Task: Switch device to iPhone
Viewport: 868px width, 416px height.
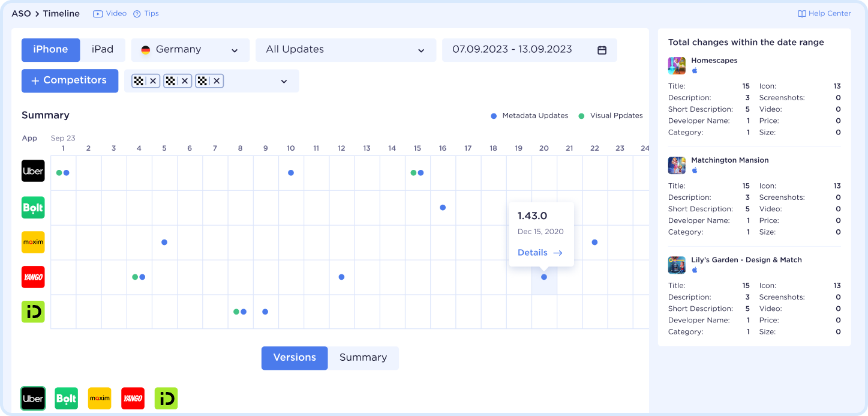Action: tap(50, 50)
